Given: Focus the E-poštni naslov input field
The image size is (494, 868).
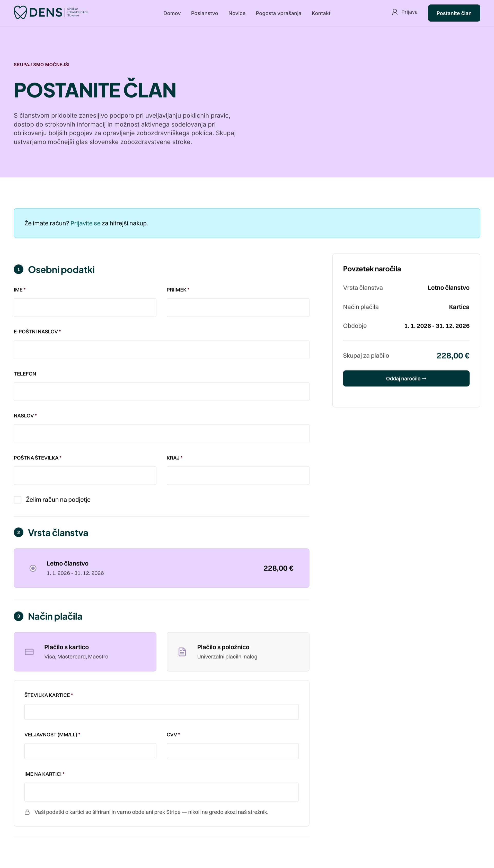Looking at the screenshot, I should click(x=162, y=350).
